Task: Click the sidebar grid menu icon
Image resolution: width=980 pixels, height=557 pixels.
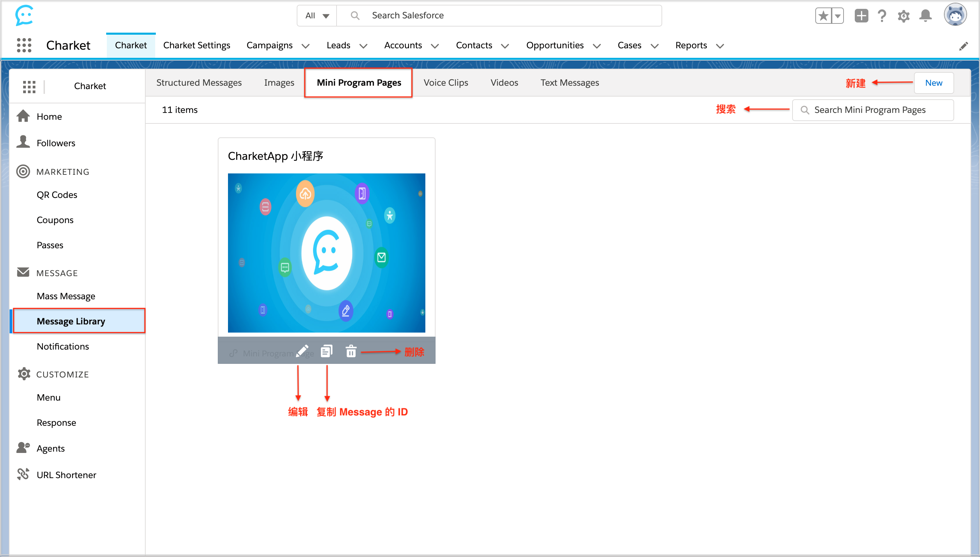Action: click(x=29, y=86)
